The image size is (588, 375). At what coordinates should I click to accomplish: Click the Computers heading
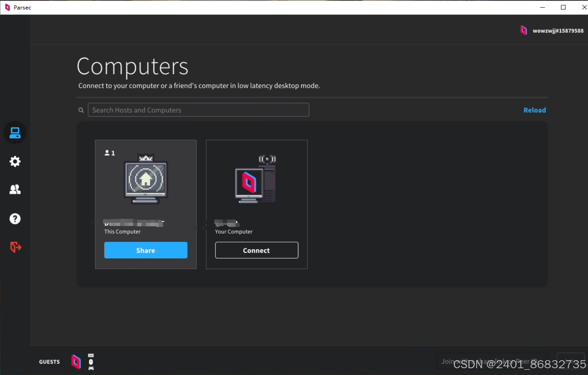pyautogui.click(x=132, y=67)
